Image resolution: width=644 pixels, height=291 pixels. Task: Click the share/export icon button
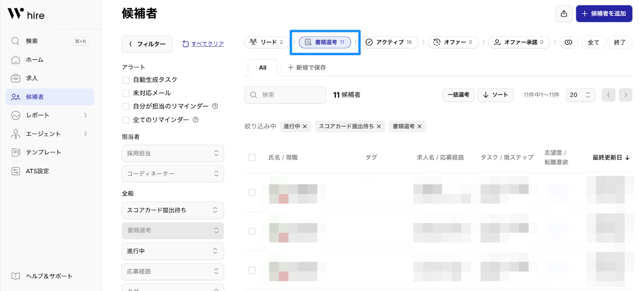564,14
